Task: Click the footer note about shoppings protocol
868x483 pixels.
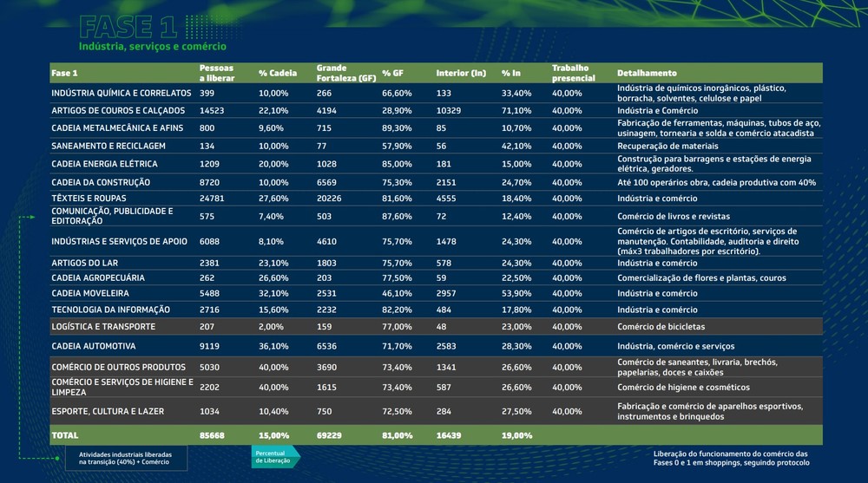Action: 731,458
